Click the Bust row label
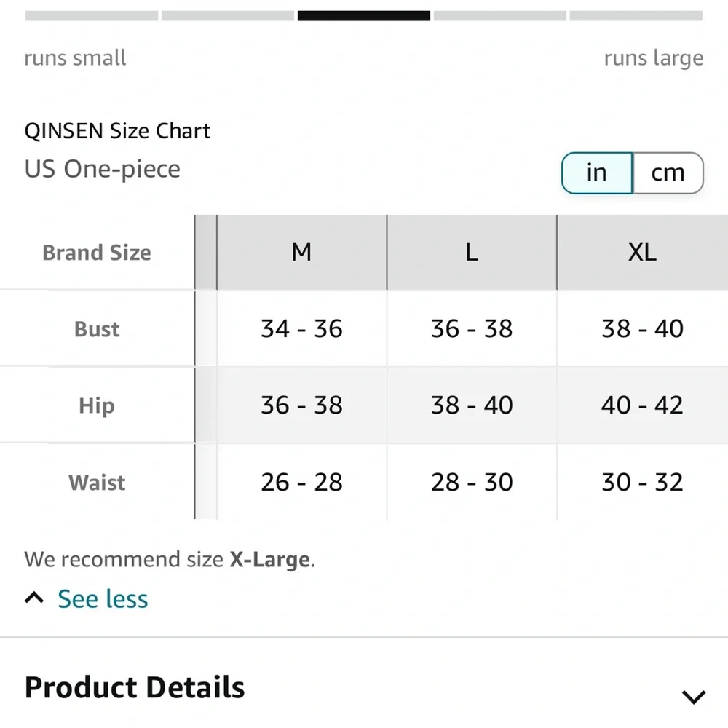728x728 pixels. 97,329
